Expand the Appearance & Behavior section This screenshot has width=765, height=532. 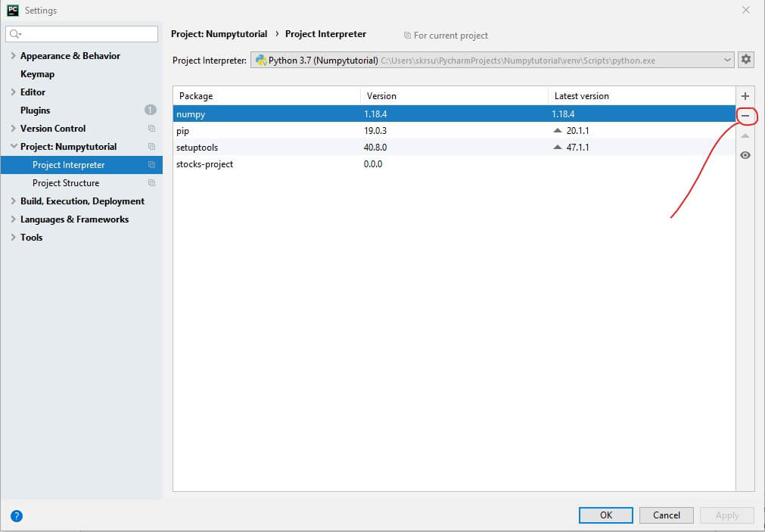pyautogui.click(x=14, y=55)
